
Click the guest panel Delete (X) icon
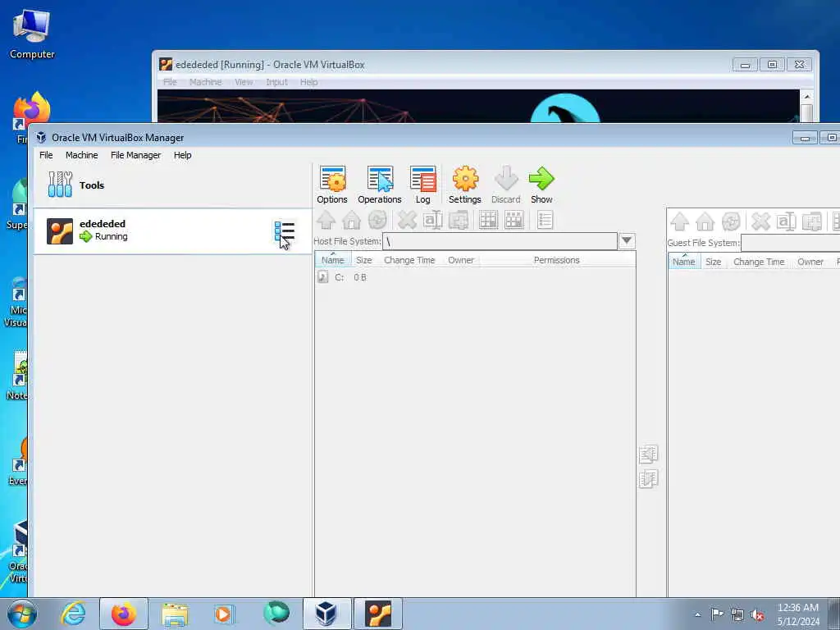(760, 221)
